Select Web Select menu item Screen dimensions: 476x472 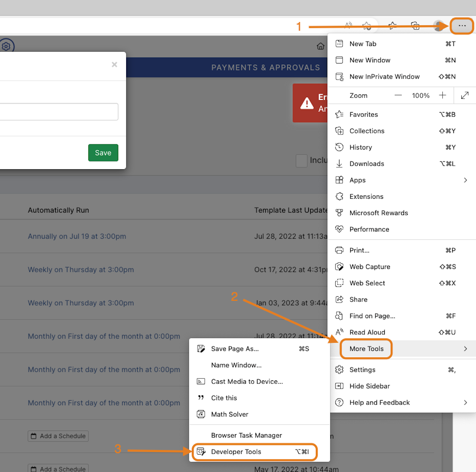point(402,283)
